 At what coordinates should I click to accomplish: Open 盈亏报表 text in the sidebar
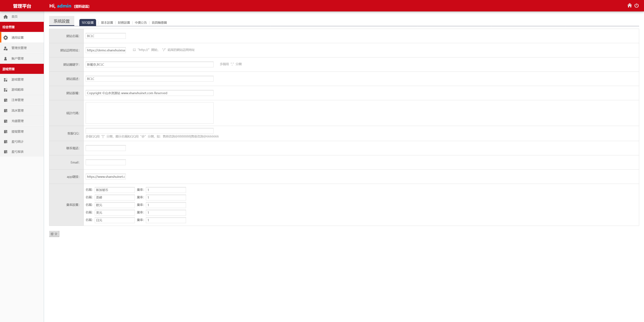pyautogui.click(x=17, y=152)
